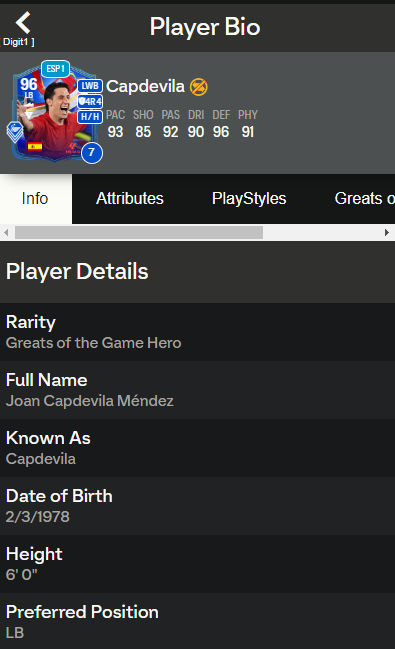
Task: Click the blue number 7 badge
Action: (x=92, y=153)
